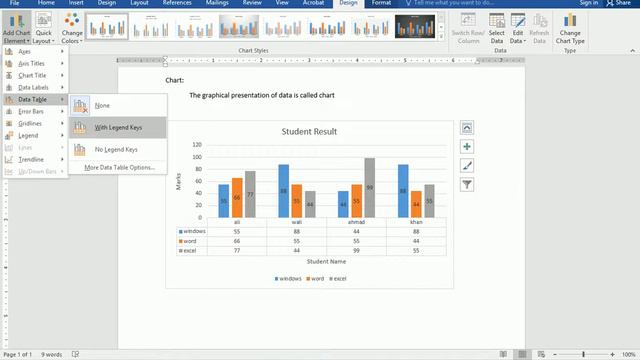Click tallest gray bar for ahmad
Image resolution: width=640 pixels, height=360 pixels.
(369, 188)
